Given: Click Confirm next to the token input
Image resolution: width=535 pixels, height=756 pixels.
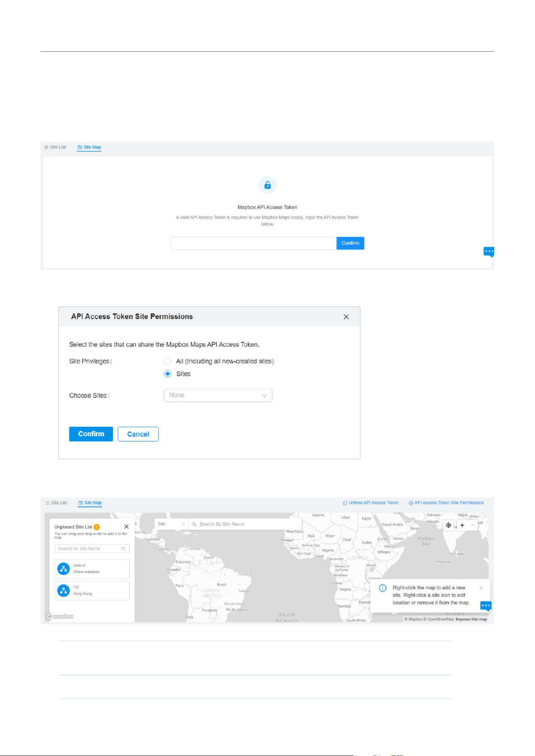Looking at the screenshot, I should point(350,243).
